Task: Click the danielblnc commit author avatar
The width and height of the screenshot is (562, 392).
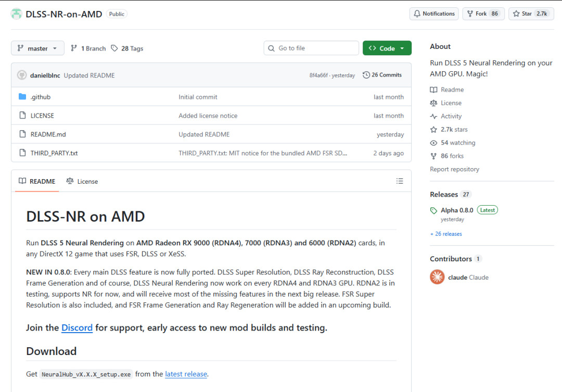Action: coord(22,75)
